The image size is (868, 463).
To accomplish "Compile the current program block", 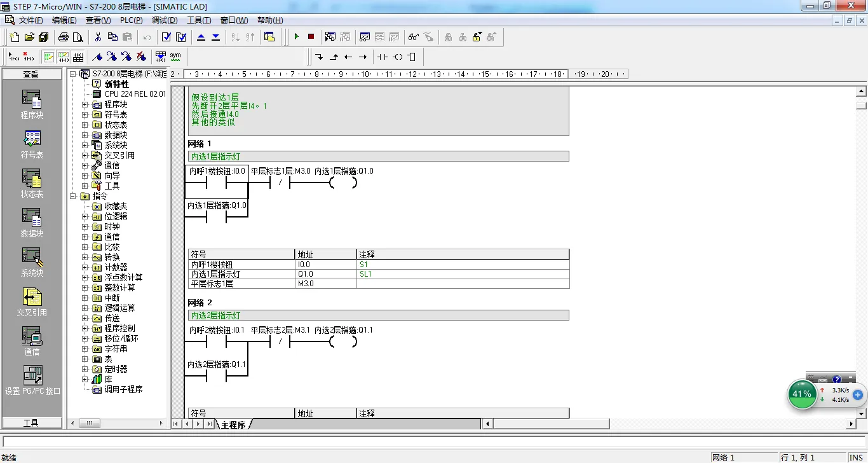I will point(166,37).
